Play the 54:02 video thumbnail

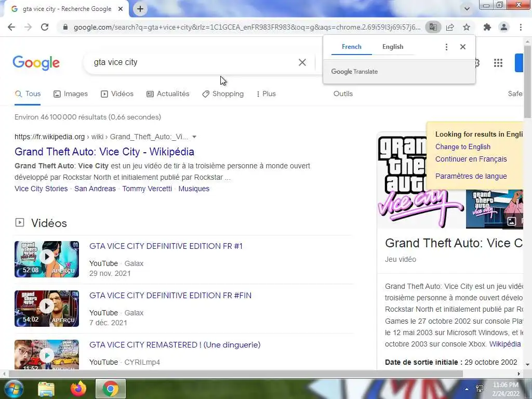pyautogui.click(x=47, y=309)
